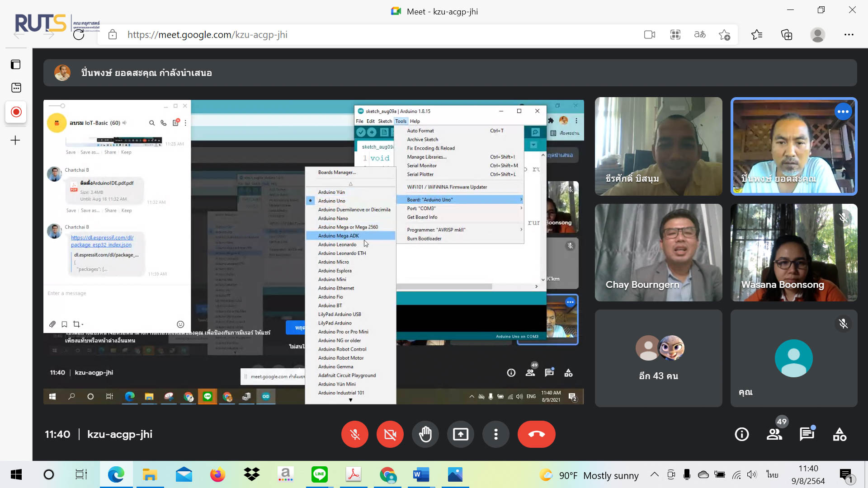Open the Sketch menu in the Arduino IDE
The height and width of the screenshot is (488, 868).
click(x=385, y=121)
